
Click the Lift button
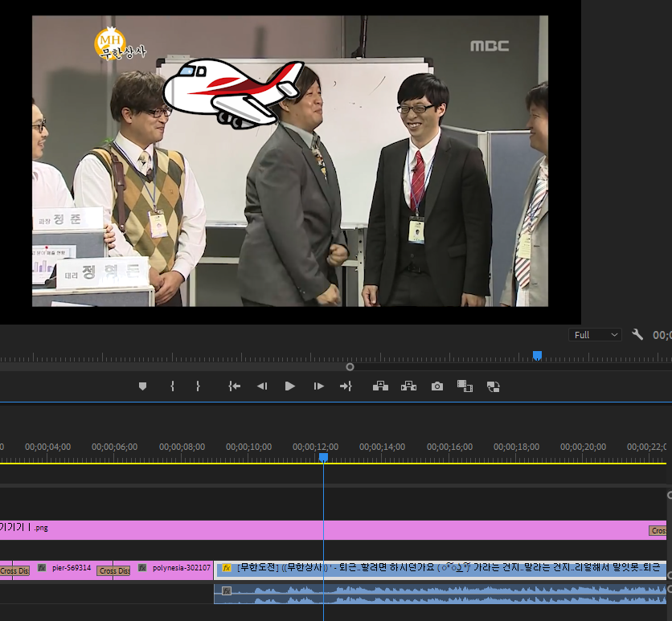coord(380,386)
